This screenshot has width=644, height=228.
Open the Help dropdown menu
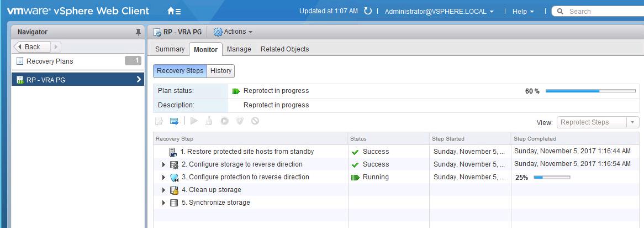523,12
